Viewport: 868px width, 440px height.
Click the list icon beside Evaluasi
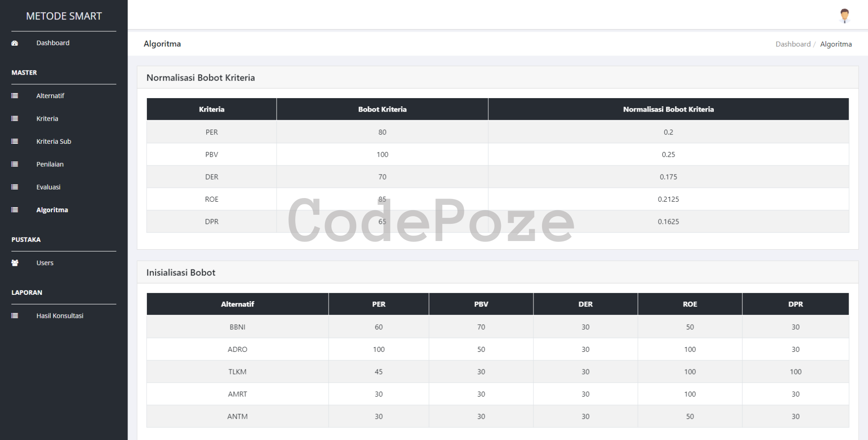(x=14, y=187)
